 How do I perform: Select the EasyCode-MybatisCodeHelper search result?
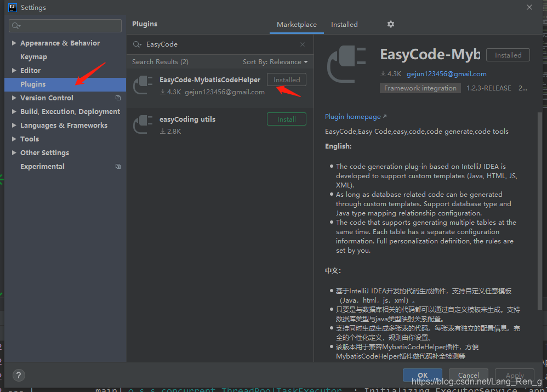click(x=220, y=88)
